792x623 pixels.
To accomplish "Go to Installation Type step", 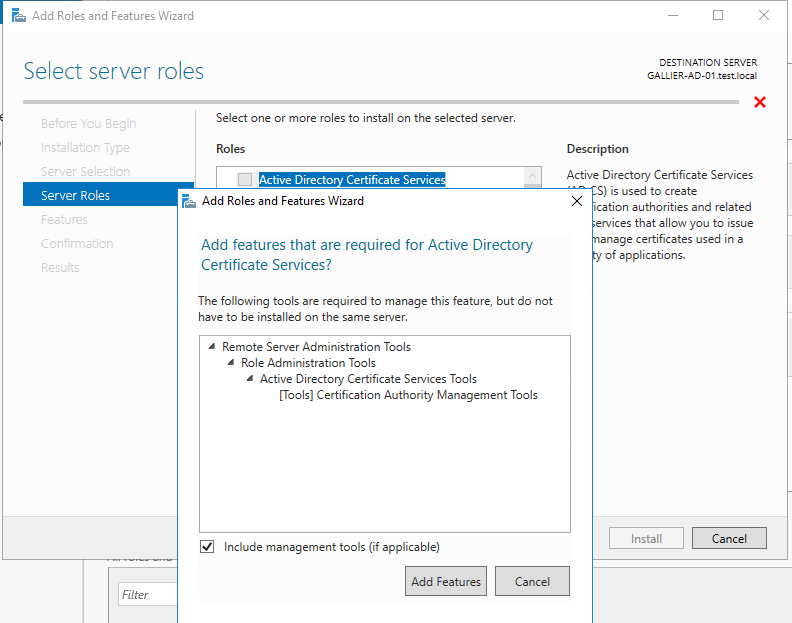I will point(85,148).
